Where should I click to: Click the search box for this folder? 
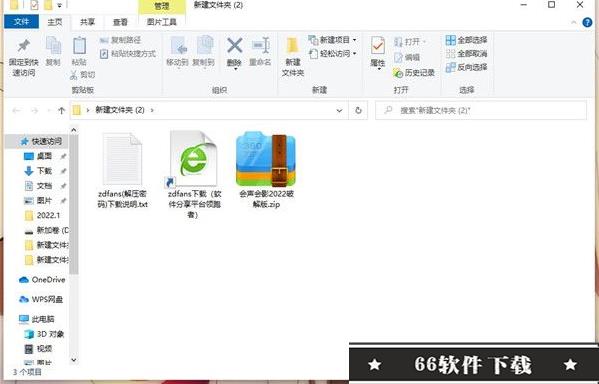481,110
